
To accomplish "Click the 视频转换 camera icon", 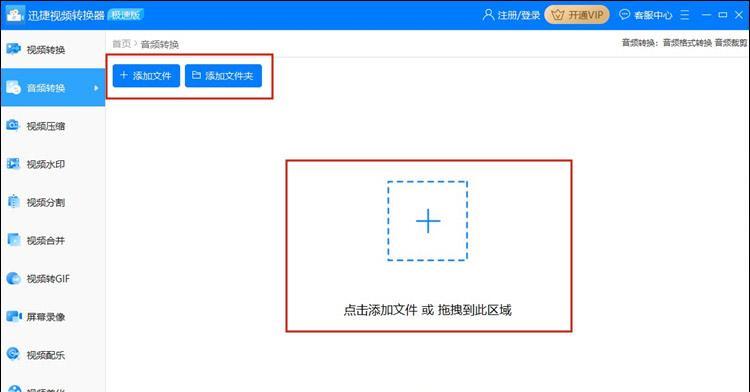I will point(13,49).
